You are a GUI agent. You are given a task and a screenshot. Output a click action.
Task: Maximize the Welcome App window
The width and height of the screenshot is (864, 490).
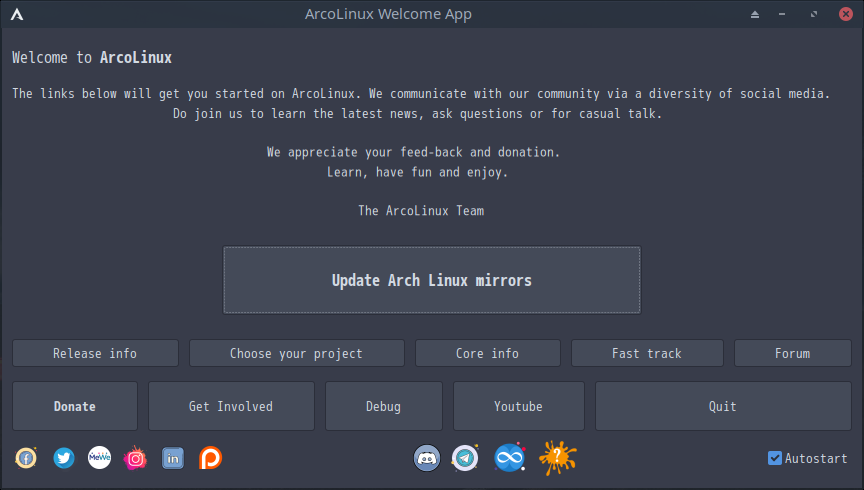click(x=814, y=14)
